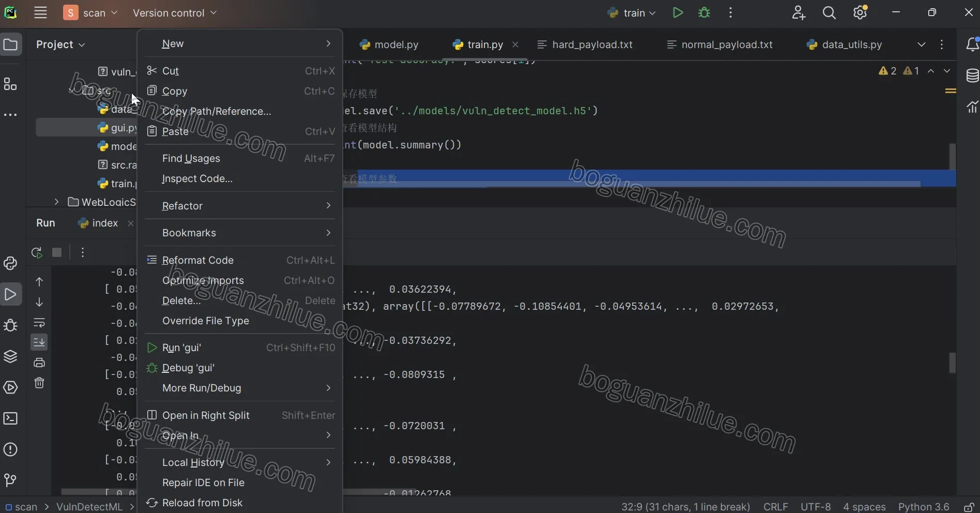Open the Refactor submenu
This screenshot has width=980, height=513.
(x=240, y=206)
